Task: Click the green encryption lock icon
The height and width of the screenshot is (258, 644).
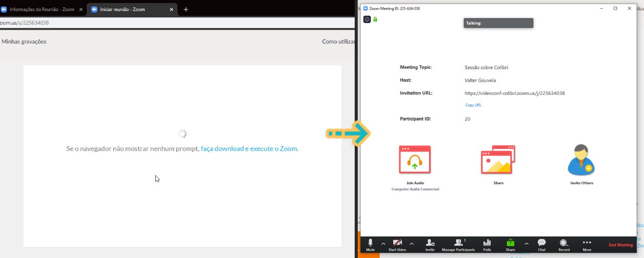Action: [x=375, y=20]
